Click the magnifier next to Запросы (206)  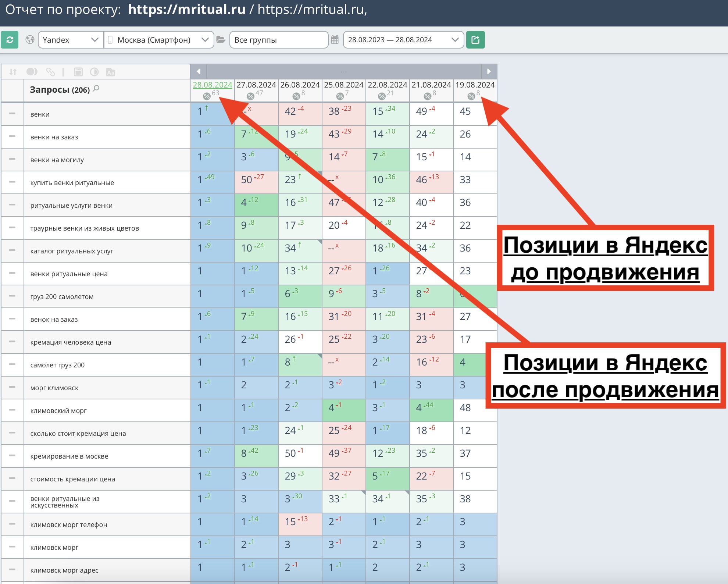pos(96,88)
